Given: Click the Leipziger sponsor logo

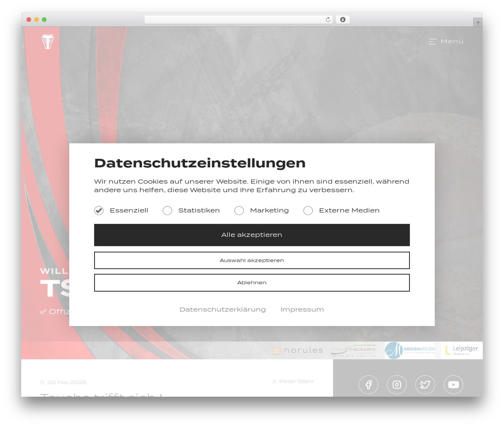Looking at the screenshot, I should [461, 350].
